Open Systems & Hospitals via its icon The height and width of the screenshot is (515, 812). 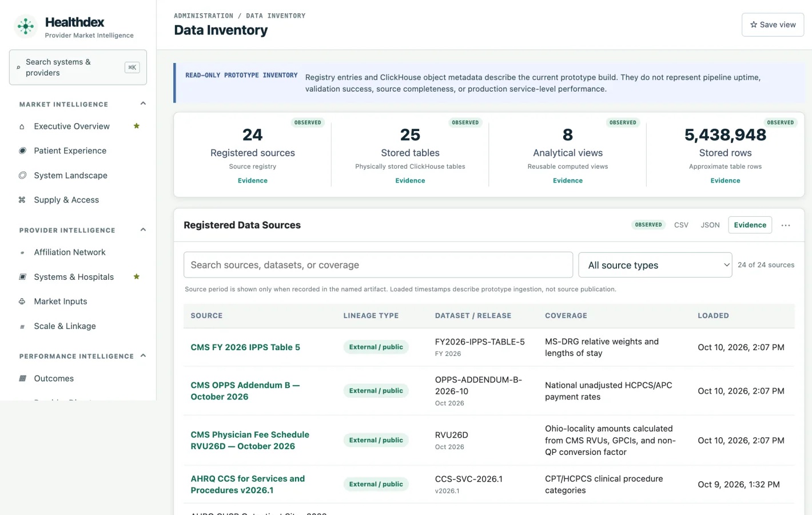[x=22, y=277]
